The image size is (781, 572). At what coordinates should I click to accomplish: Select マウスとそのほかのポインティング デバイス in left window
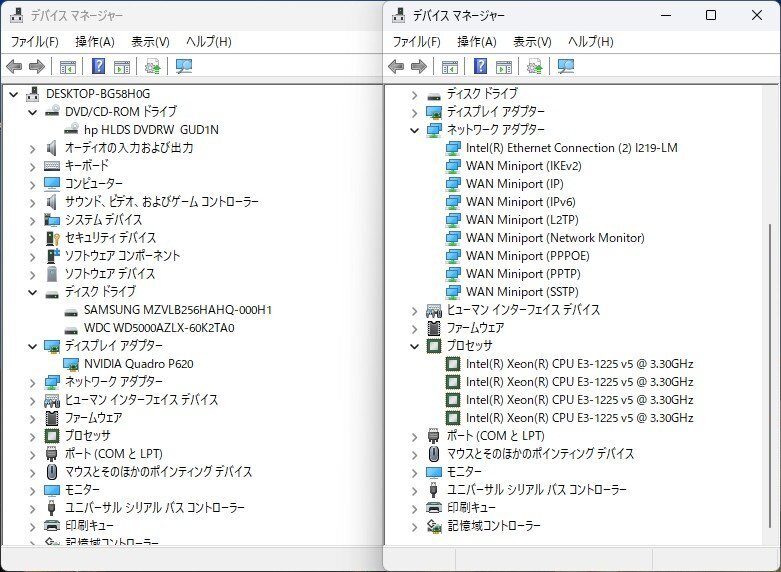158,472
